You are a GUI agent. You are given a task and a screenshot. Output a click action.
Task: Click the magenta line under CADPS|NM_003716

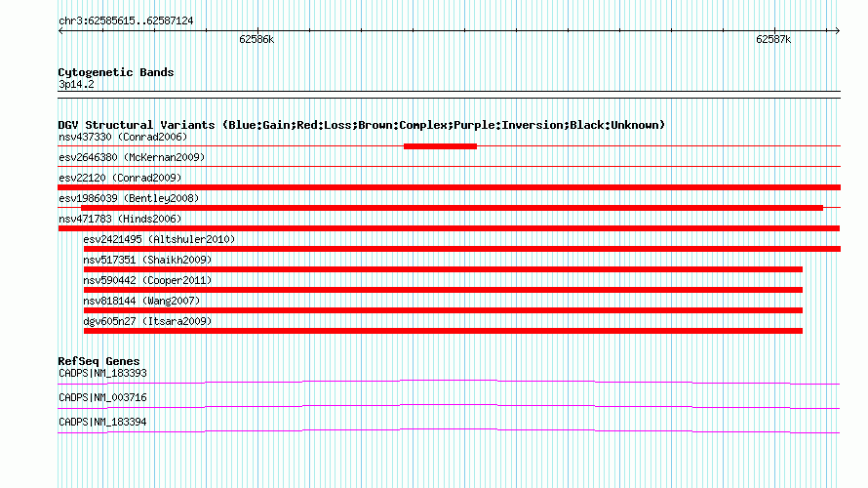coord(449,406)
